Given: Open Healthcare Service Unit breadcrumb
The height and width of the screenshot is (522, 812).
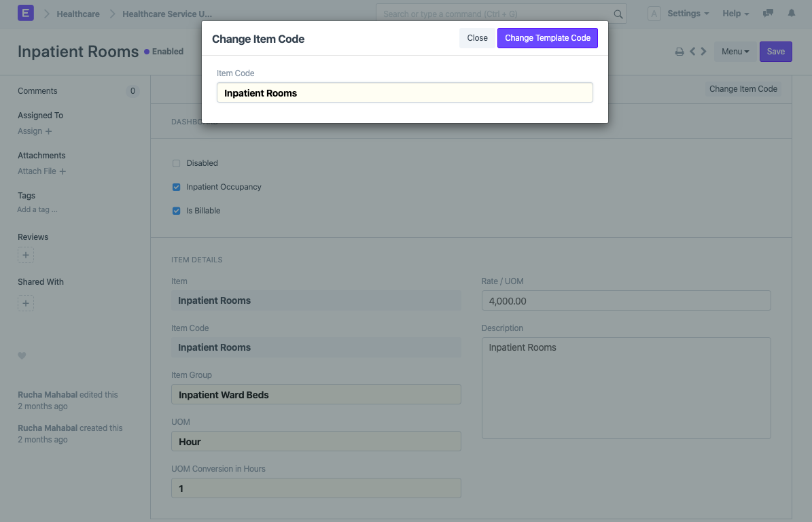Looking at the screenshot, I should (167, 14).
